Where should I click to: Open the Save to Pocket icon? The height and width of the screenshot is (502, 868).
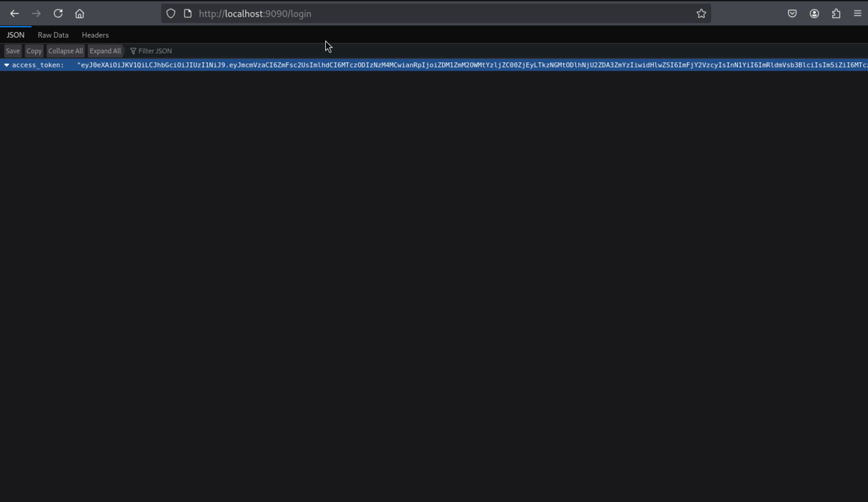[x=792, y=14]
